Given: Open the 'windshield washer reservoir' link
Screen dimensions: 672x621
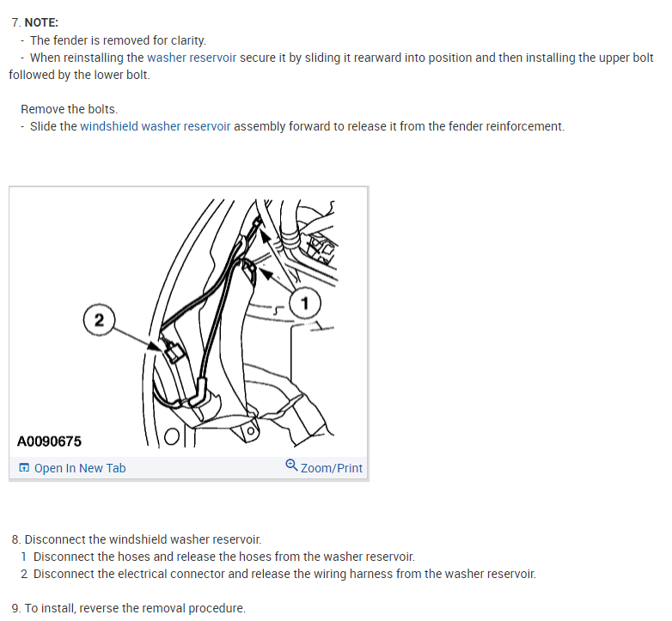Looking at the screenshot, I should point(156,126).
